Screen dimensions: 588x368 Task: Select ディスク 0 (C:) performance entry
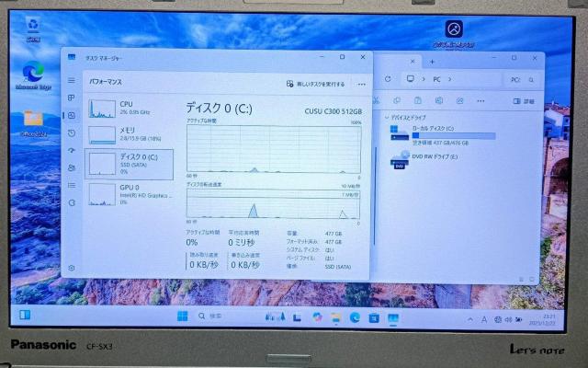pos(130,164)
